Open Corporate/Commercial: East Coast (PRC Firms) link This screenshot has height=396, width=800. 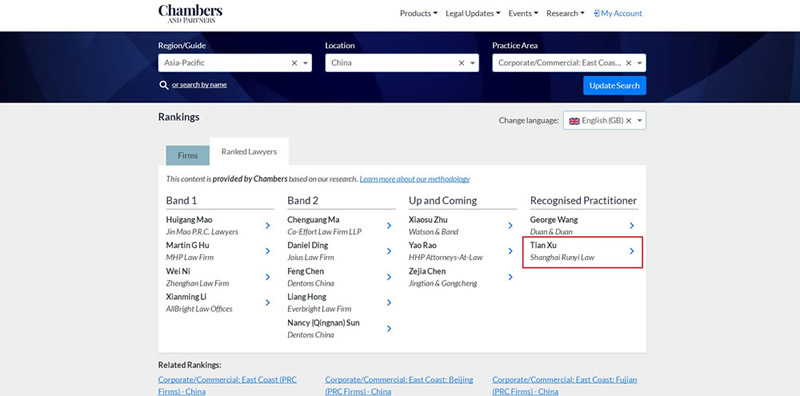pyautogui.click(x=227, y=386)
